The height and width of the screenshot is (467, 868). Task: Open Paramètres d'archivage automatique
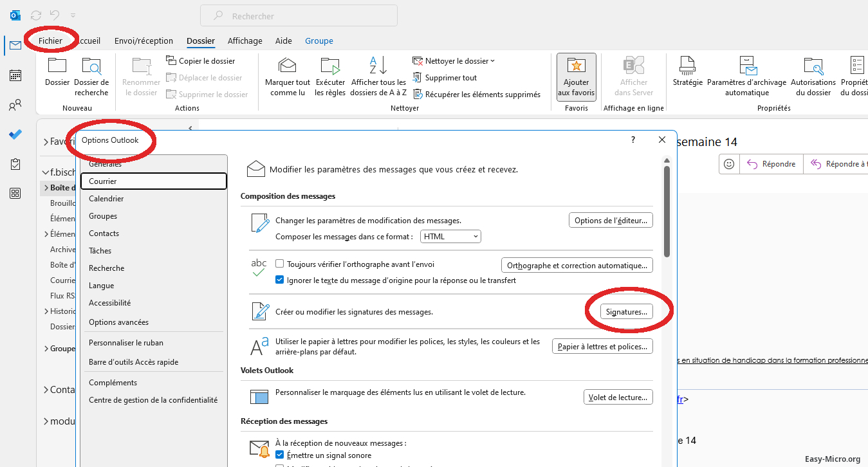click(x=746, y=76)
